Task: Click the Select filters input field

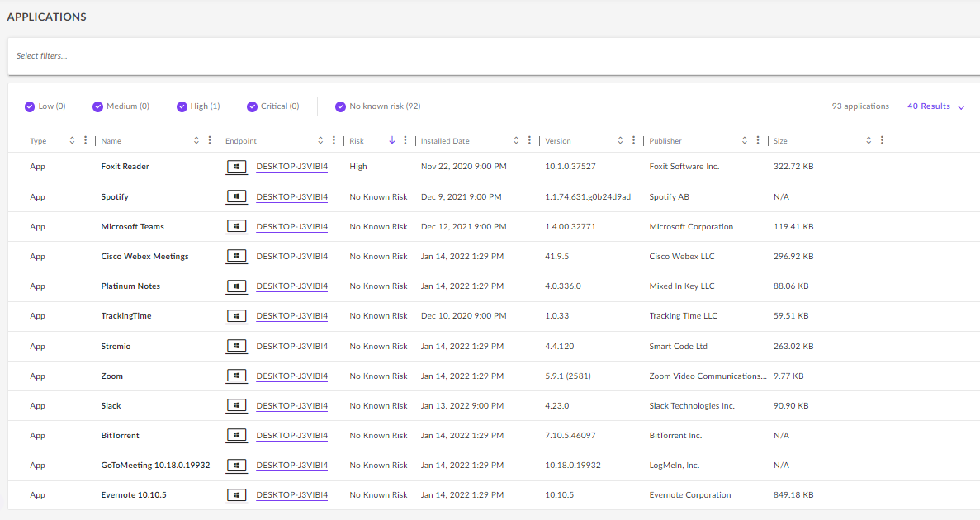Action: coord(494,56)
